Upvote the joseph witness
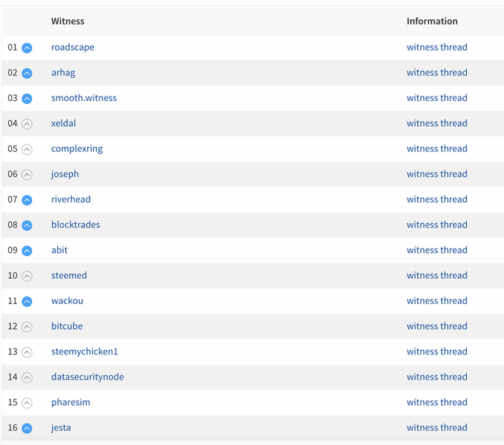Image resolution: width=504 pixels, height=445 pixels. 27,174
